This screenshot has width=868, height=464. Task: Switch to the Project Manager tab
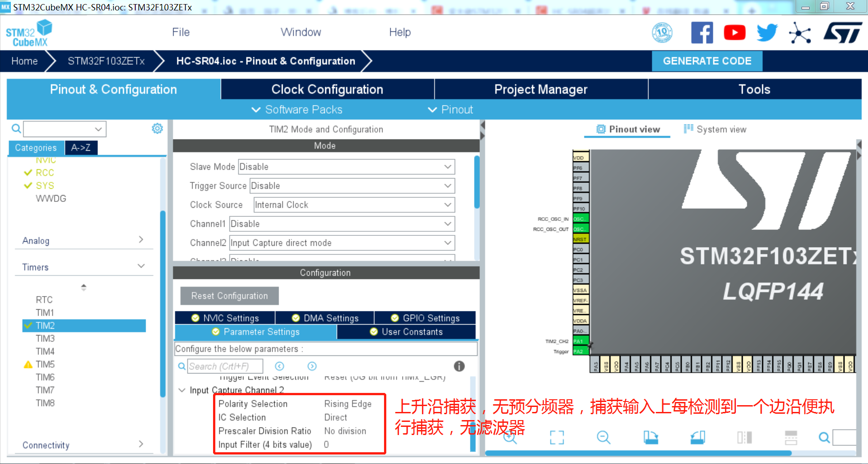[541, 89]
